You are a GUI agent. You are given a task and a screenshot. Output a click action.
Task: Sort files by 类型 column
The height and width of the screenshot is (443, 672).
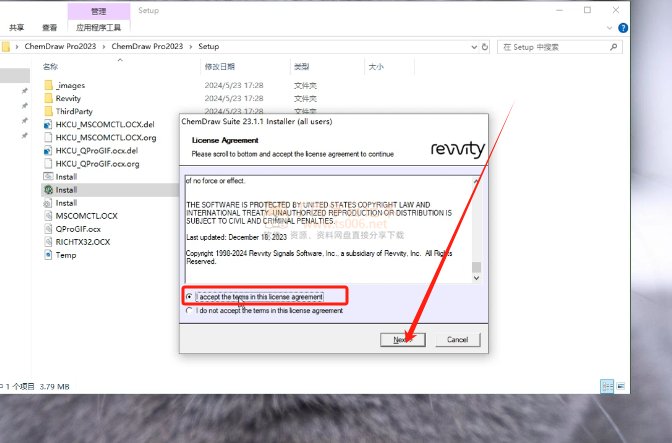301,66
